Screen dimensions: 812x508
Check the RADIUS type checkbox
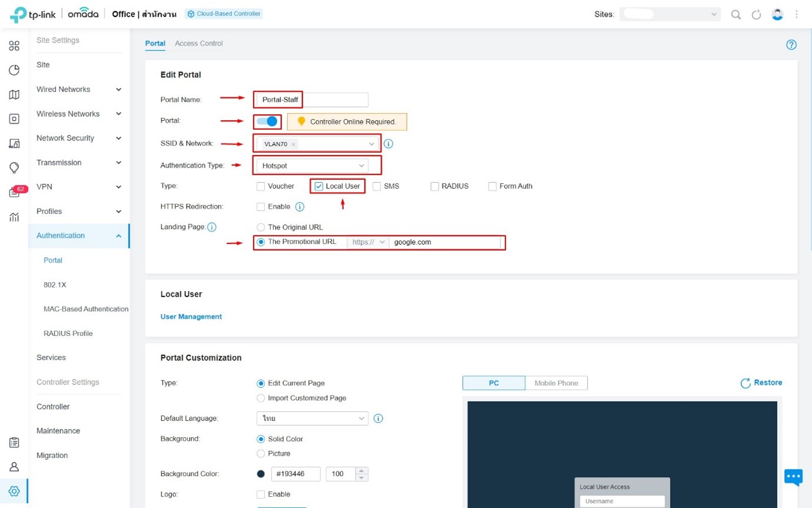435,186
